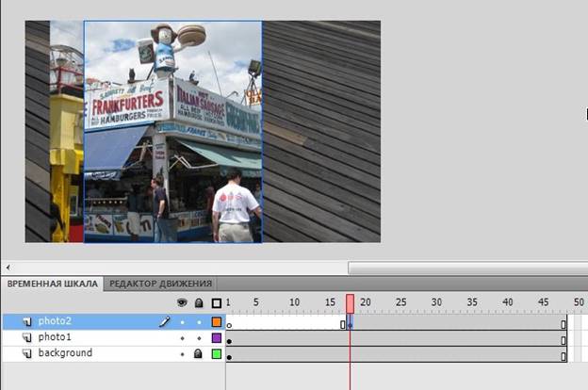Select first keyframe of background layer
Viewport: 588px width, 390px height.
(229, 357)
